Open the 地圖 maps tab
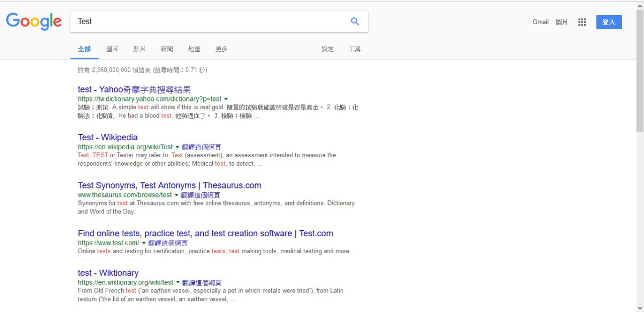Image resolution: width=644 pixels, height=312 pixels. click(194, 49)
